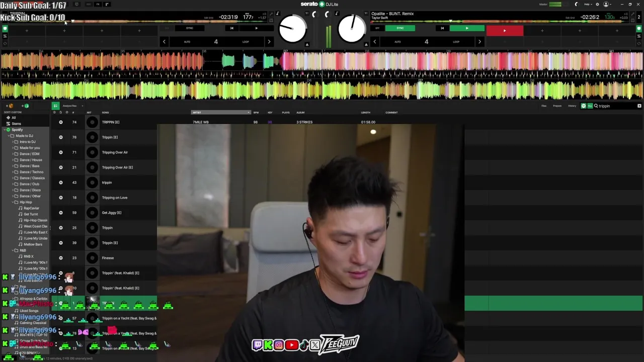The height and width of the screenshot is (362, 644).
Task: Click the REC recording panel button
Action: click(x=89, y=4)
